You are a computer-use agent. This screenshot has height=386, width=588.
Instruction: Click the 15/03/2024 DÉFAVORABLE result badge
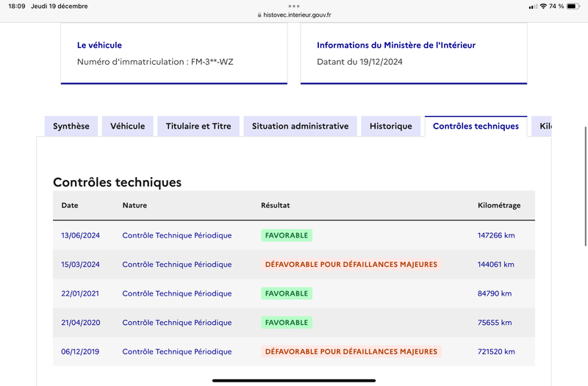[x=351, y=265]
